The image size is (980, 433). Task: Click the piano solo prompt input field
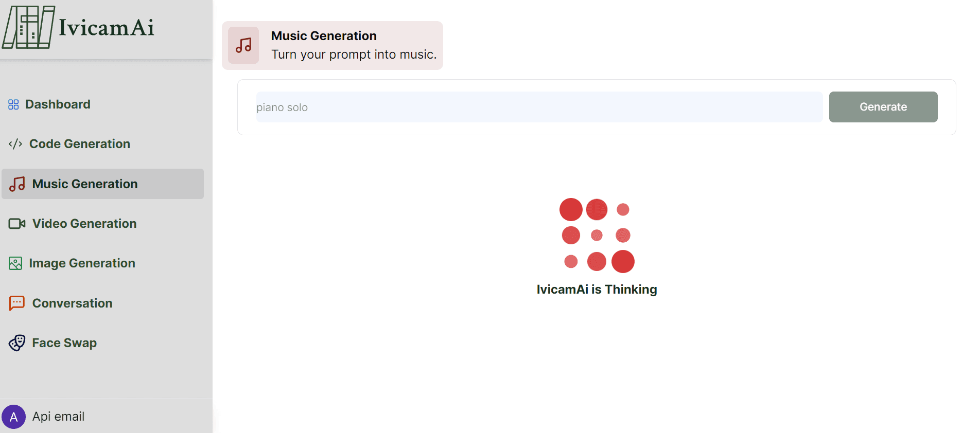[x=539, y=107]
